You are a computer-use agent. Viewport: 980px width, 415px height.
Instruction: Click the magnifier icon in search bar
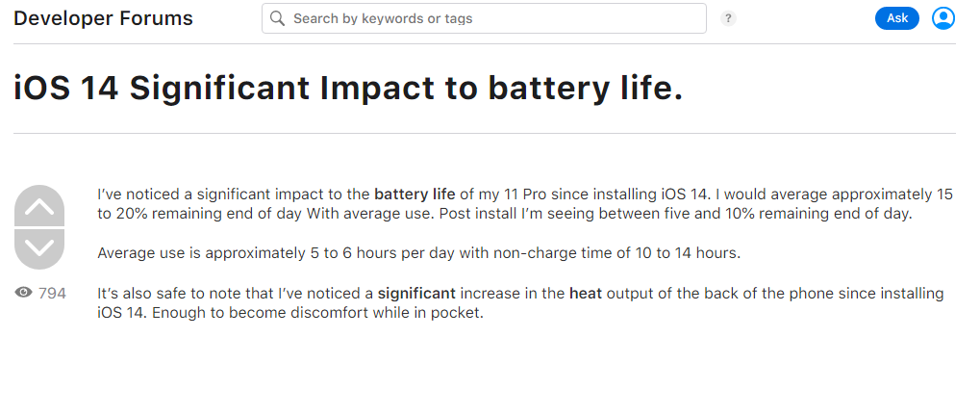point(278,18)
